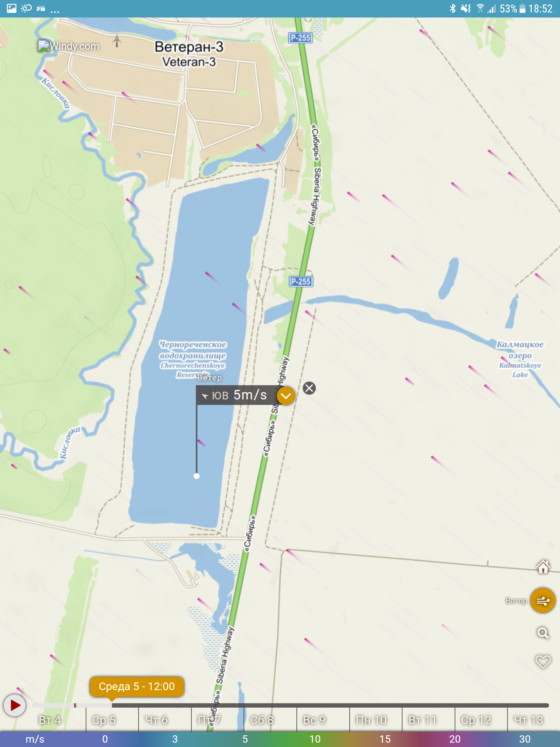Start the forecast animation play button
This screenshot has width=560, height=747.
coord(15,705)
